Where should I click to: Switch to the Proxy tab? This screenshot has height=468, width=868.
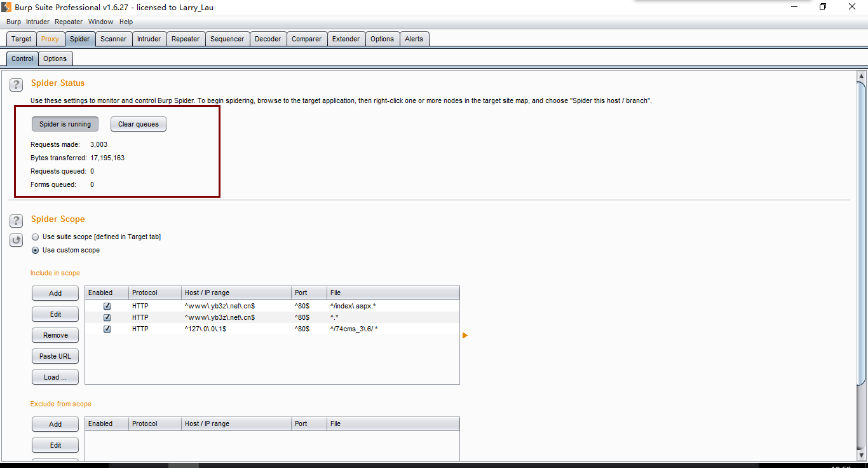coord(50,39)
